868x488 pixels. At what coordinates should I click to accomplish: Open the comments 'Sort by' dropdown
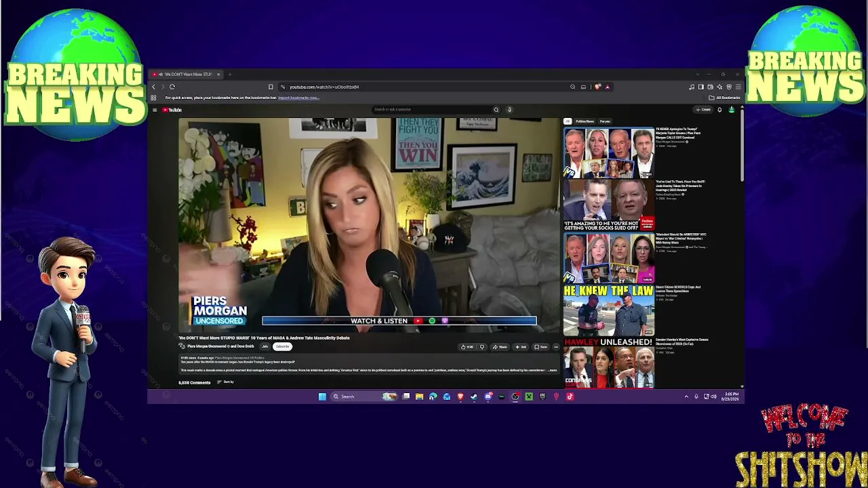coord(226,382)
